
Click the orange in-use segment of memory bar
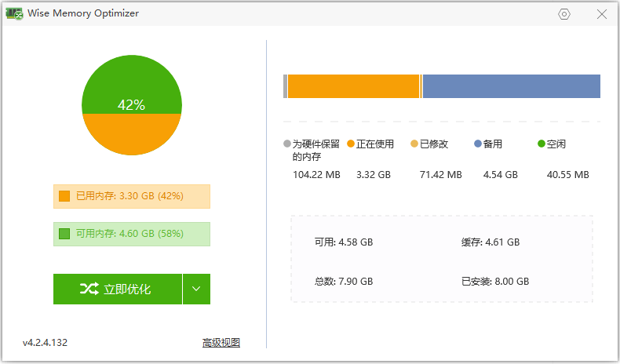click(353, 86)
